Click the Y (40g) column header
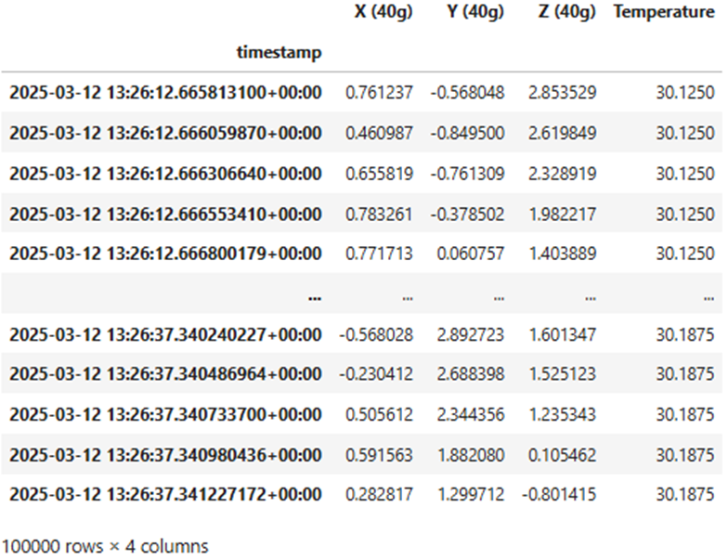This screenshot has height=560, width=728. (x=472, y=13)
